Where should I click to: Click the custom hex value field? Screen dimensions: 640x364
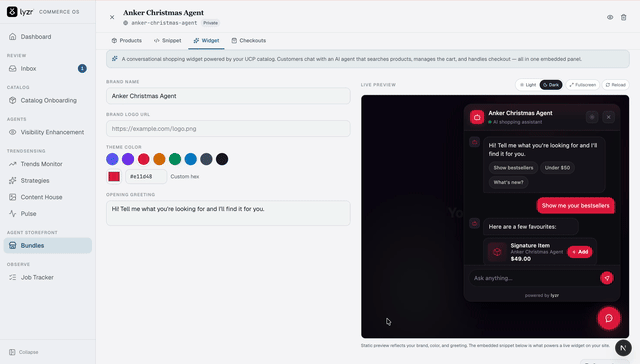click(146, 176)
